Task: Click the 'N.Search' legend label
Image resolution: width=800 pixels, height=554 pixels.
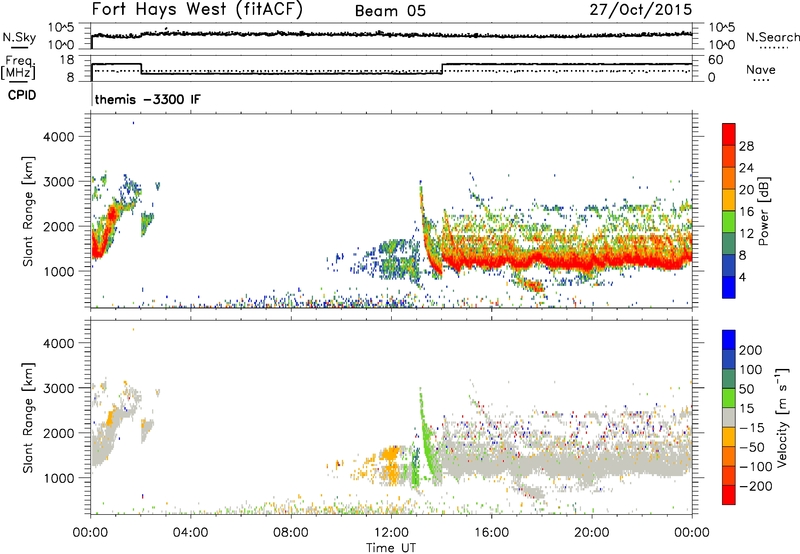Action: coord(773,37)
